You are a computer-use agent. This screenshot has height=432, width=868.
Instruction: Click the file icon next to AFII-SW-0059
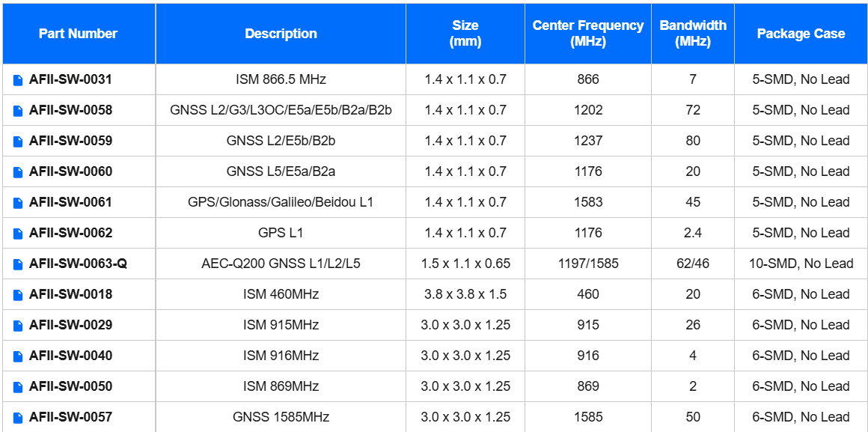click(18, 141)
